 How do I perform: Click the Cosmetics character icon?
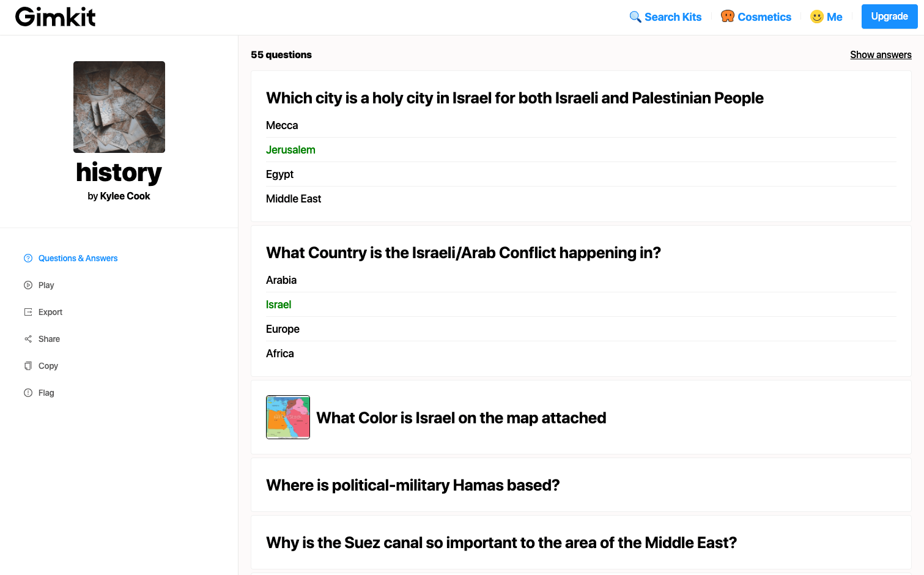[x=727, y=17]
